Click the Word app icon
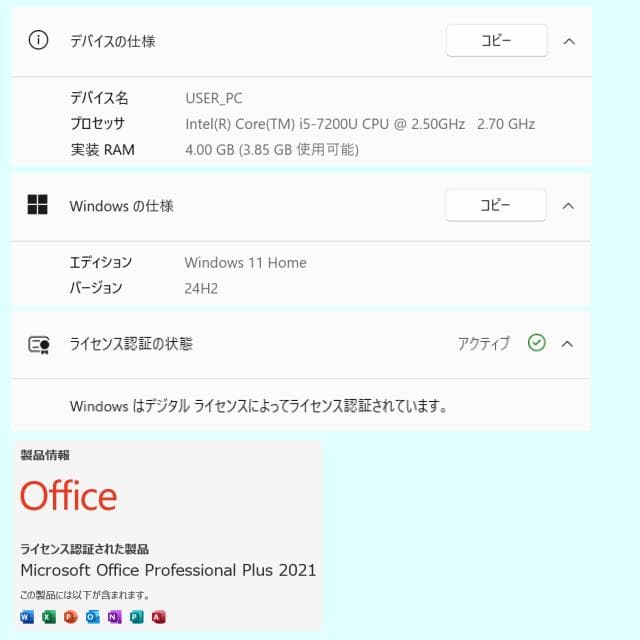Image resolution: width=640 pixels, height=640 pixels. (x=27, y=617)
